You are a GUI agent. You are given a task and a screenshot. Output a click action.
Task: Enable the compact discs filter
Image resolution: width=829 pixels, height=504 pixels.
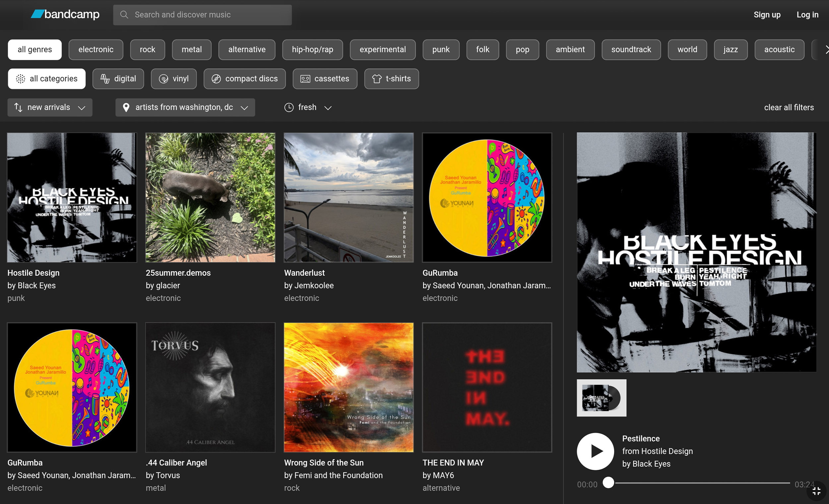[245, 79]
